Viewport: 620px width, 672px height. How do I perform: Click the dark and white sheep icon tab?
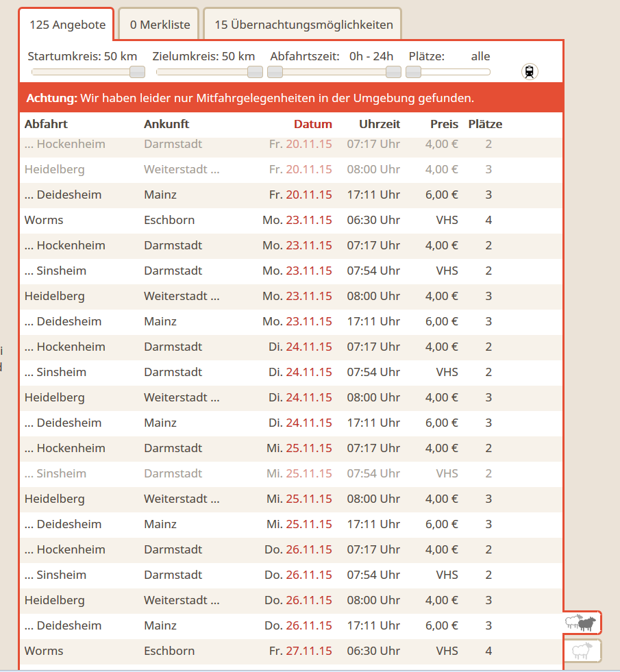point(582,623)
